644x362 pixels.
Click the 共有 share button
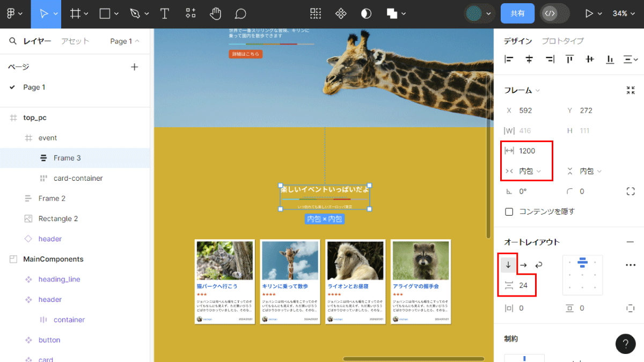[517, 13]
